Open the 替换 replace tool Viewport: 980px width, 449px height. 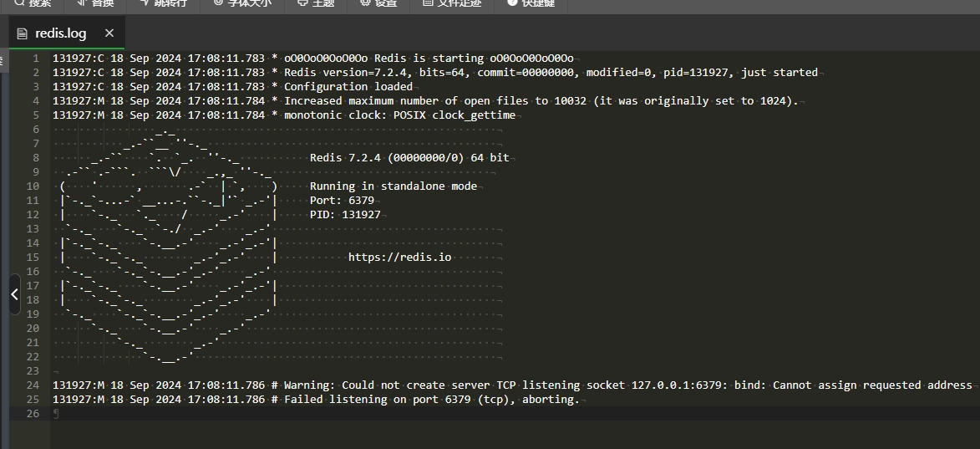95,3
